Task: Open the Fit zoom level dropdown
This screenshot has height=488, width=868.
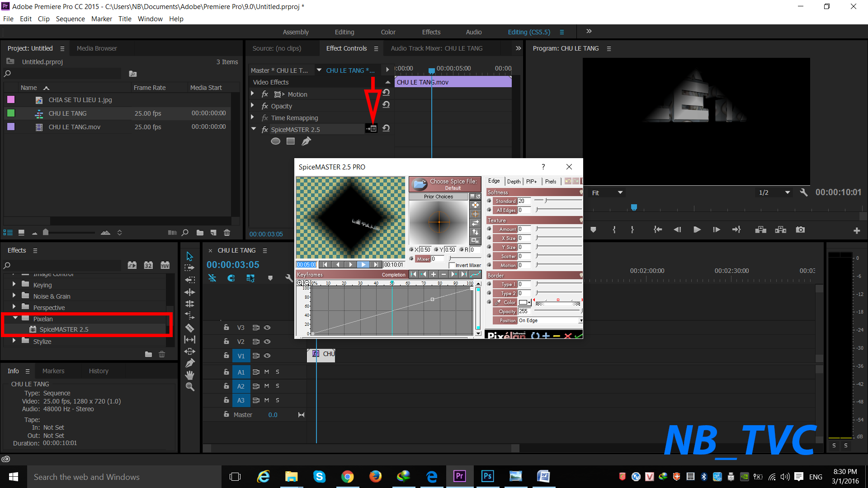Action: point(607,193)
